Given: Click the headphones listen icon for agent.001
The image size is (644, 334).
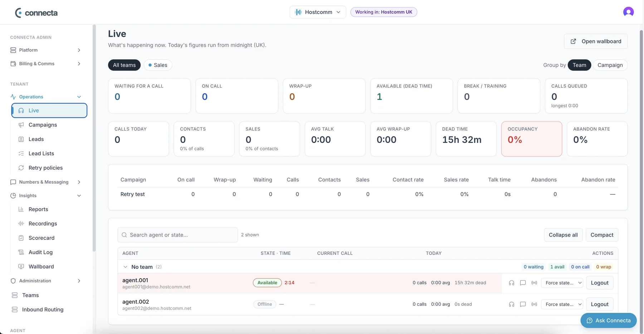Looking at the screenshot, I should [x=512, y=283].
